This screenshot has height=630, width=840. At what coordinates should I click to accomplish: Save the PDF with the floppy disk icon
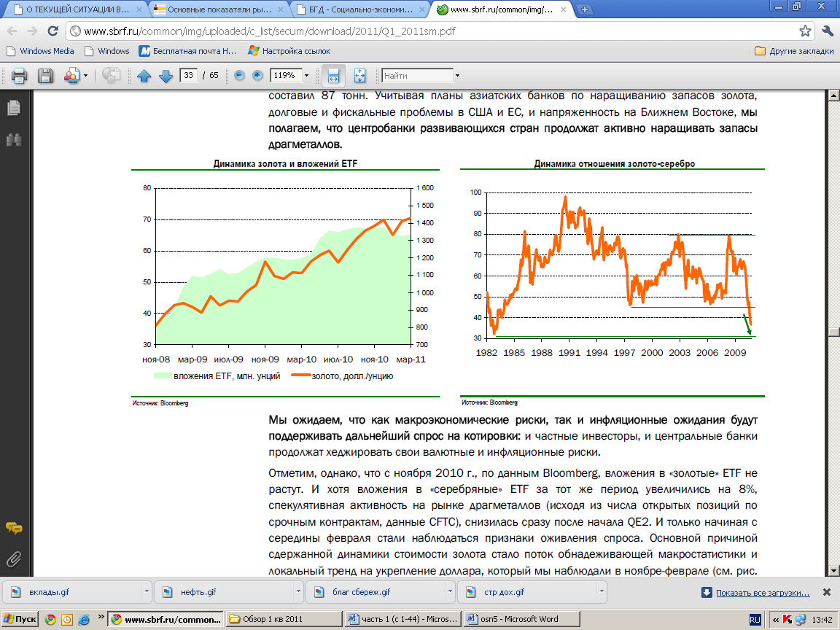click(45, 76)
